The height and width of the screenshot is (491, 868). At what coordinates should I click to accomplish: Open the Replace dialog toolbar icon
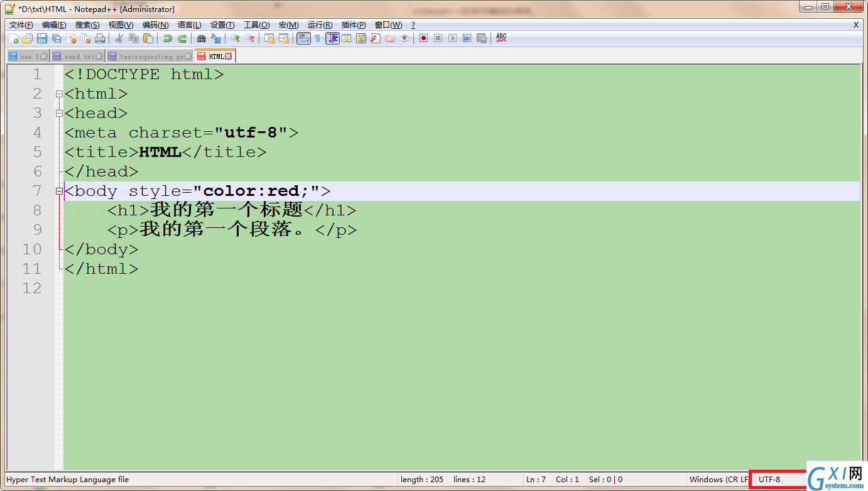point(216,38)
